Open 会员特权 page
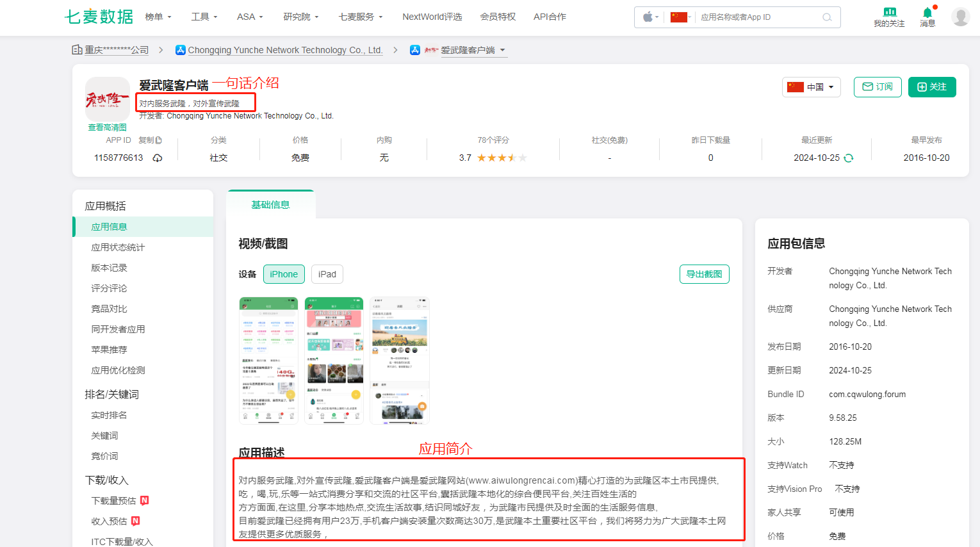 [x=498, y=17]
